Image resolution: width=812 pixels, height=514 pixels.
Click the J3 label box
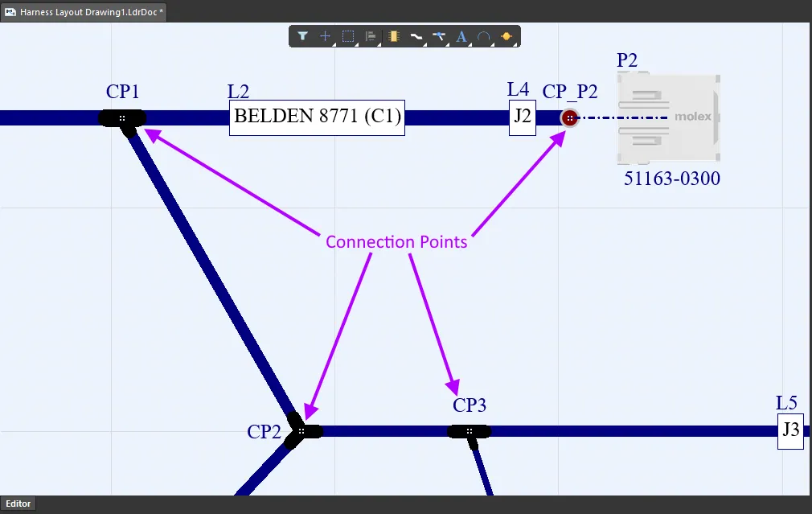(x=790, y=431)
